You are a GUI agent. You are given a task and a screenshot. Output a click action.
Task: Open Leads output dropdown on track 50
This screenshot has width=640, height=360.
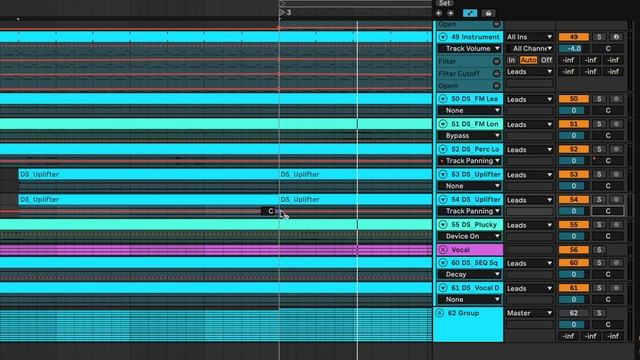[x=529, y=99]
